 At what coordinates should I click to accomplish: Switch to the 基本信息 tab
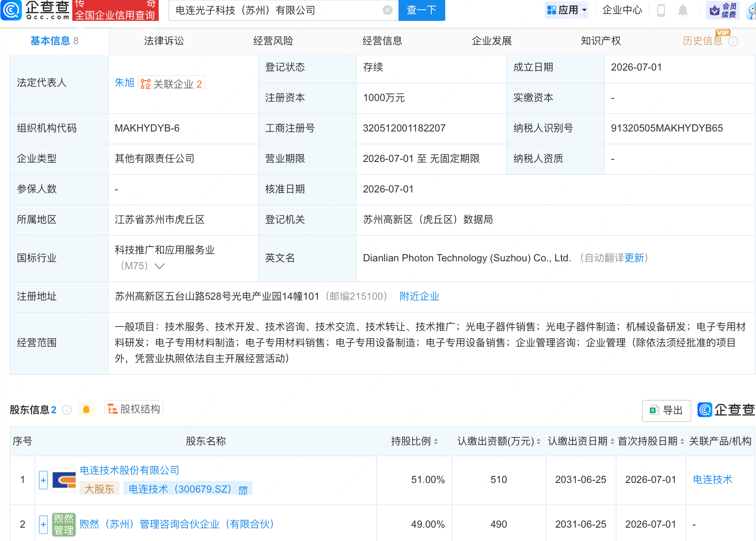54,41
